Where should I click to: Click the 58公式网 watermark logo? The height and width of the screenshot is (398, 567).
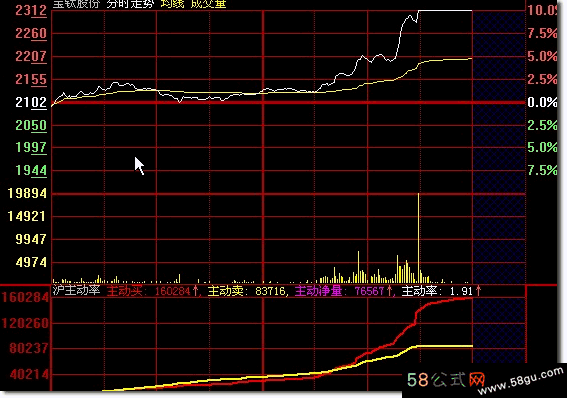tap(446, 380)
